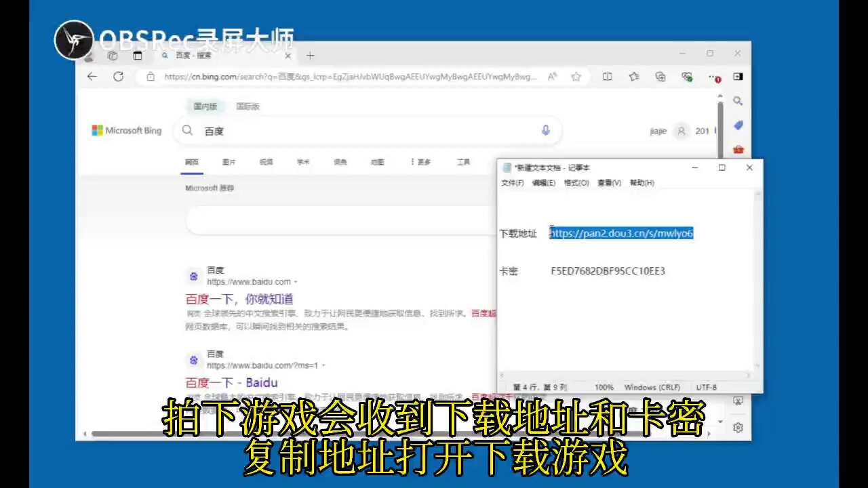The height and width of the screenshot is (488, 868).
Task: Click the highlighted pan2.dou3.cn URL in Notepad
Action: click(x=622, y=233)
